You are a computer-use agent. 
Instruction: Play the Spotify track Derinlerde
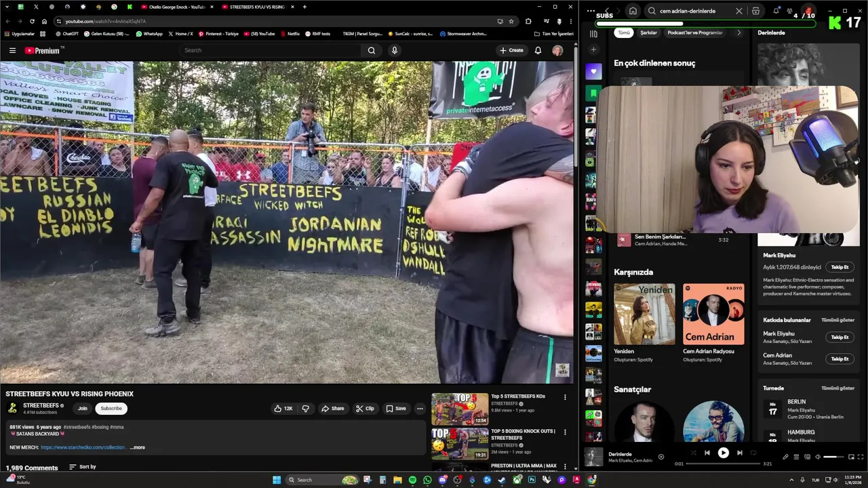pyautogui.click(x=723, y=453)
